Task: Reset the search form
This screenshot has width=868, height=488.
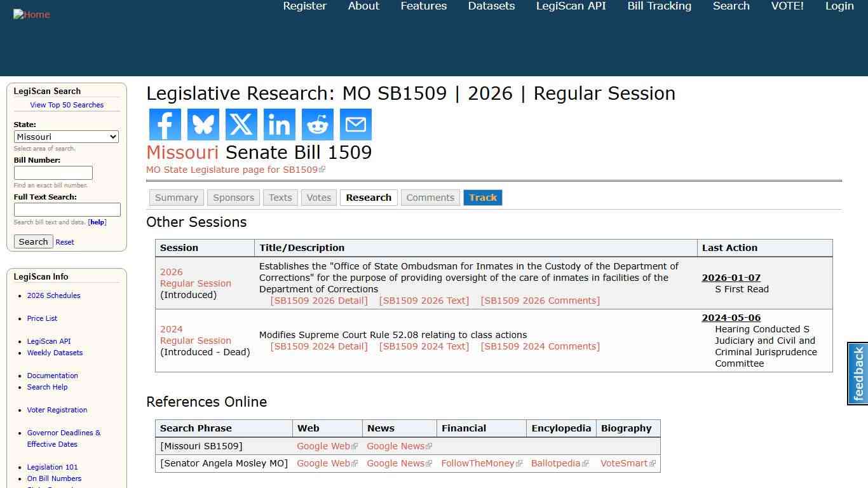Action: tap(64, 242)
